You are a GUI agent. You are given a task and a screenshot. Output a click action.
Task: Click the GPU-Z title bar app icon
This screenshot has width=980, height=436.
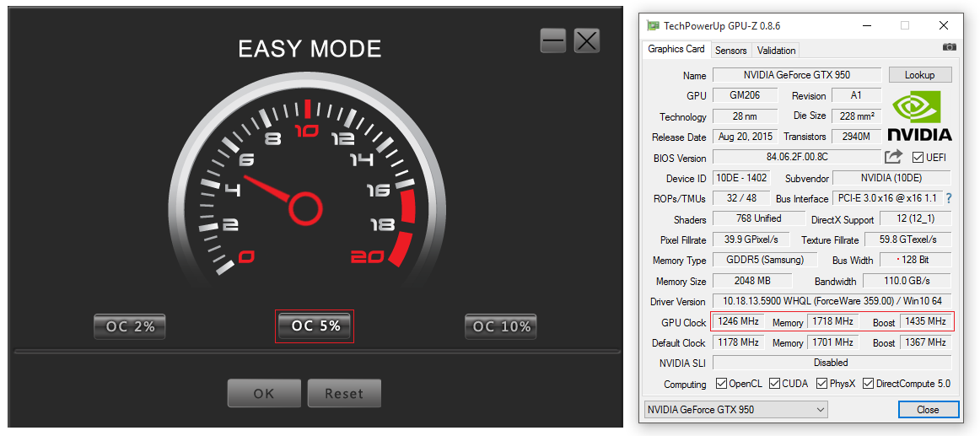click(x=653, y=25)
